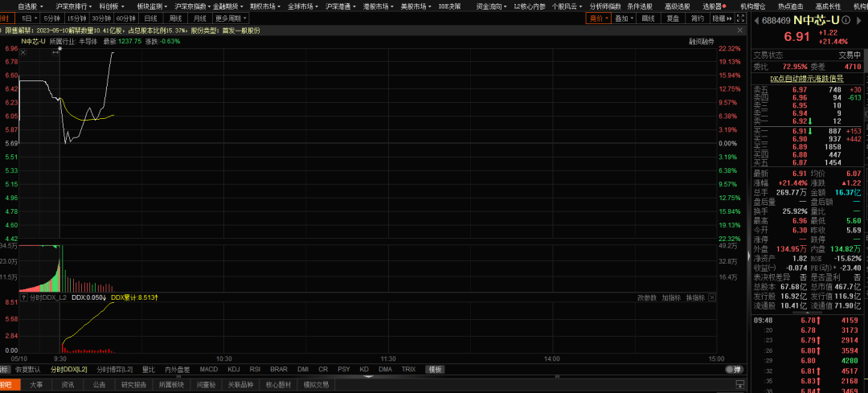Toggle the 模板 template button
This screenshot has height=393, width=868.
tap(435, 369)
